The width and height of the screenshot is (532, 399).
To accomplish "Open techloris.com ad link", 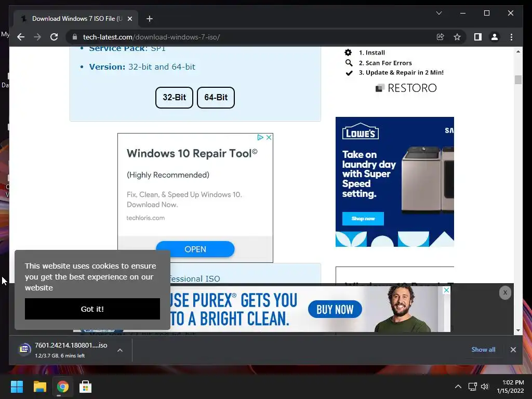I will click(x=145, y=218).
